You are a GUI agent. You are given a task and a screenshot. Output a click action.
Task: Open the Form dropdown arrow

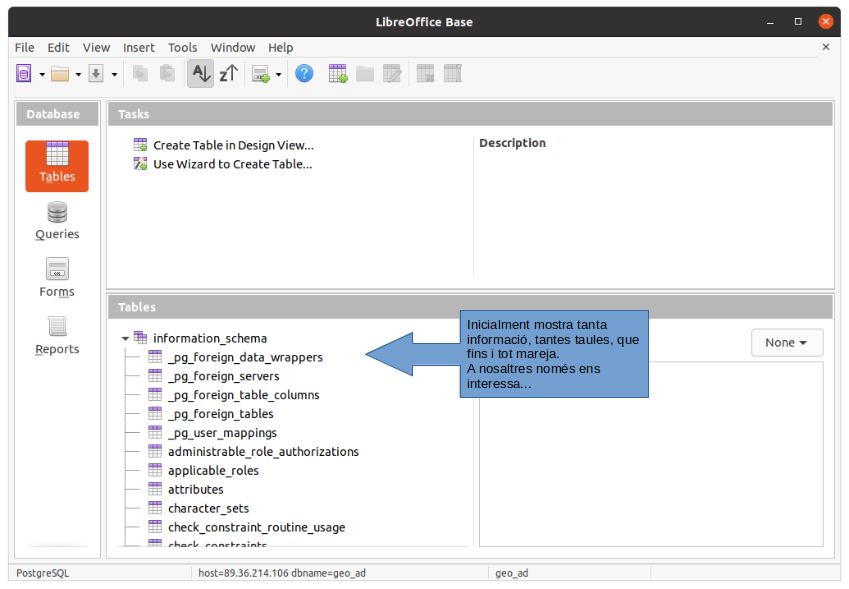tap(278, 74)
